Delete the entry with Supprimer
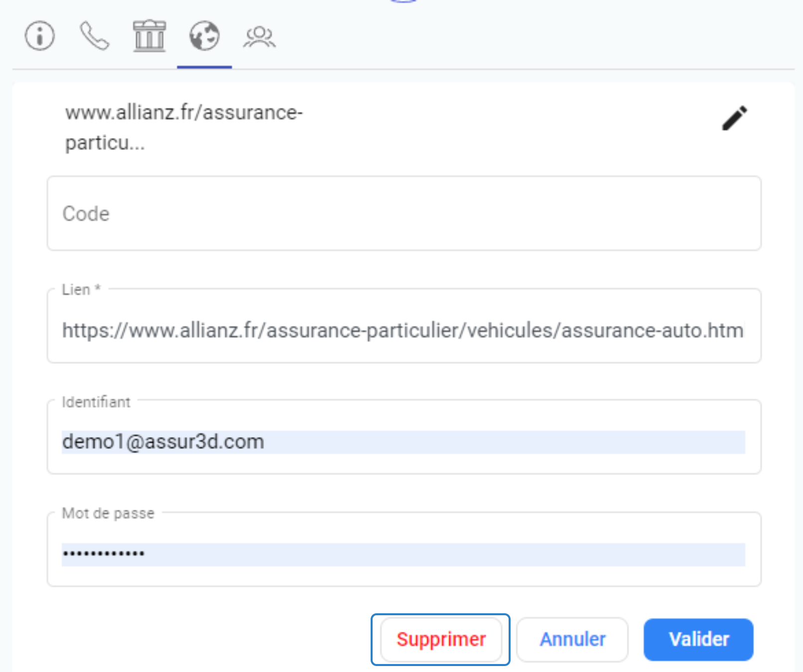The width and height of the screenshot is (803, 672). pyautogui.click(x=441, y=639)
